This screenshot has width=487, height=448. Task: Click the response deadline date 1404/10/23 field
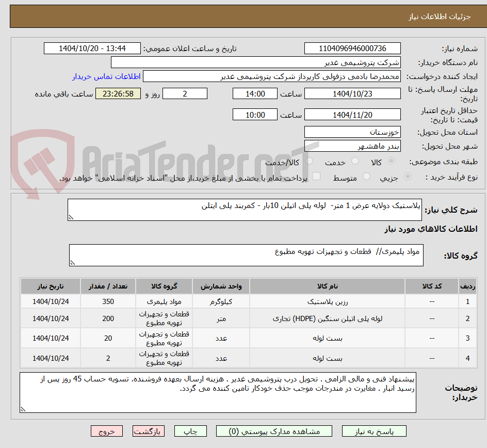click(x=352, y=93)
